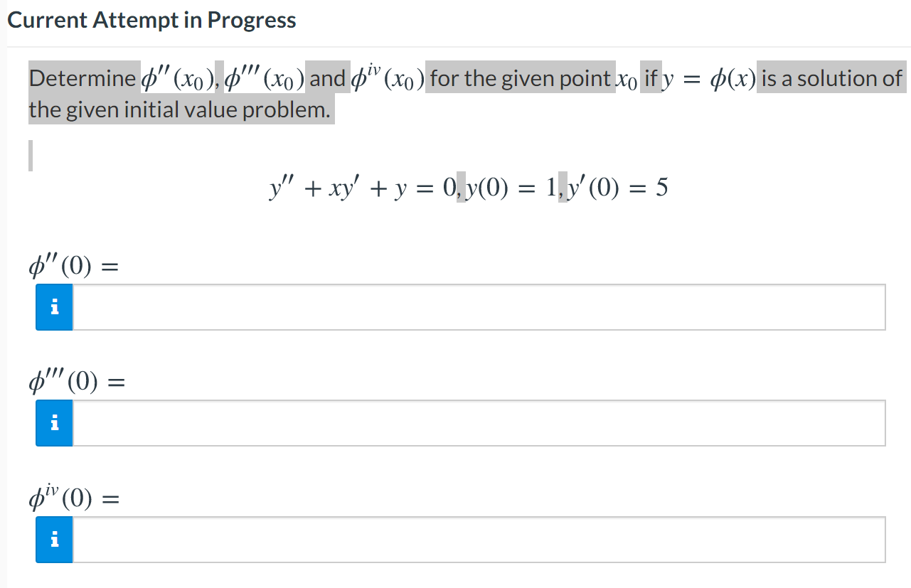Open the equation entry helper for the third answer
The height and width of the screenshot is (588, 911).
53,539
